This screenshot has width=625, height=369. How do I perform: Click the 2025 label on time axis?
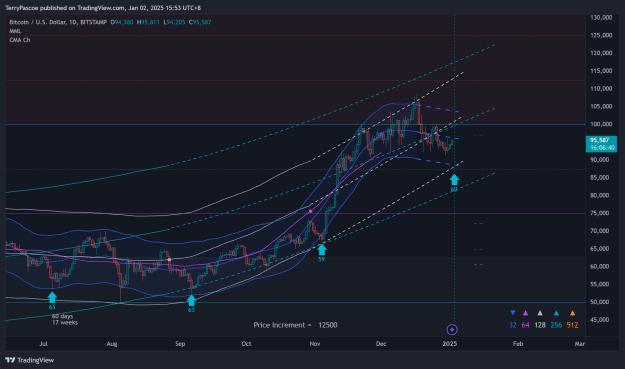pos(450,343)
